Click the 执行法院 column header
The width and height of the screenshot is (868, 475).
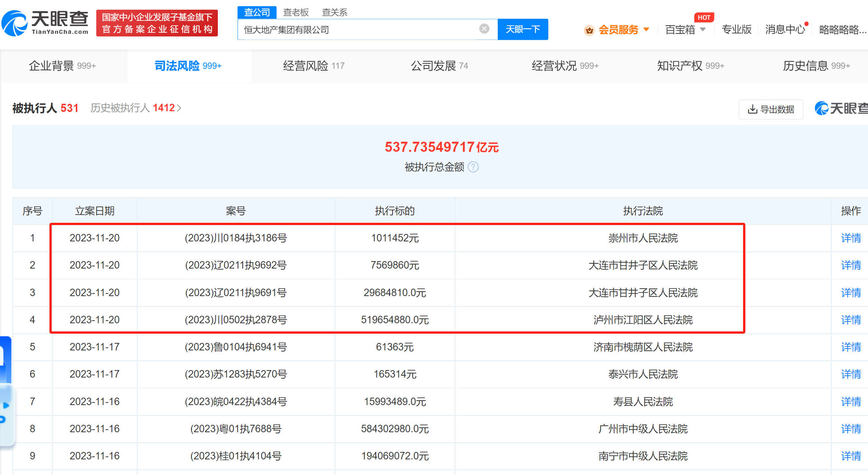pyautogui.click(x=643, y=211)
